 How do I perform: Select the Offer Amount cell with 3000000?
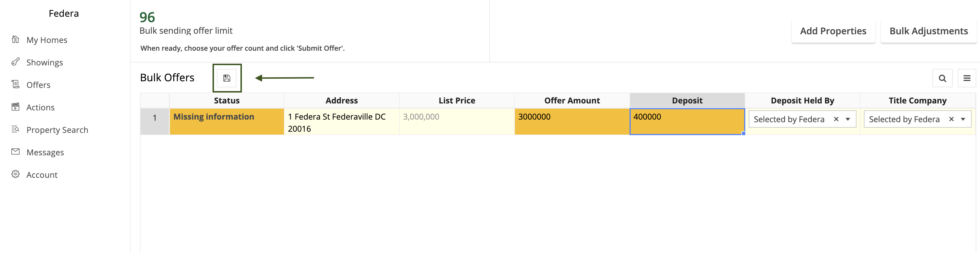[x=572, y=122]
